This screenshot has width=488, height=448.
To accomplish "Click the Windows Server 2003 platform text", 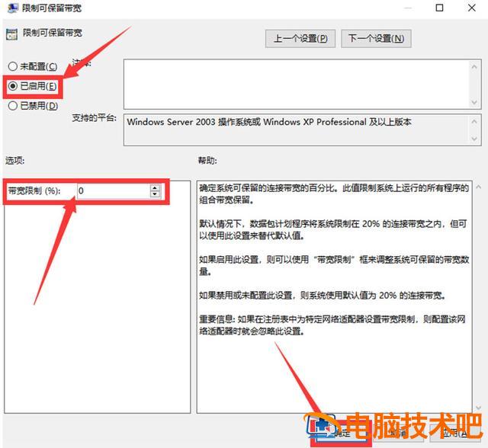I will pyautogui.click(x=269, y=122).
